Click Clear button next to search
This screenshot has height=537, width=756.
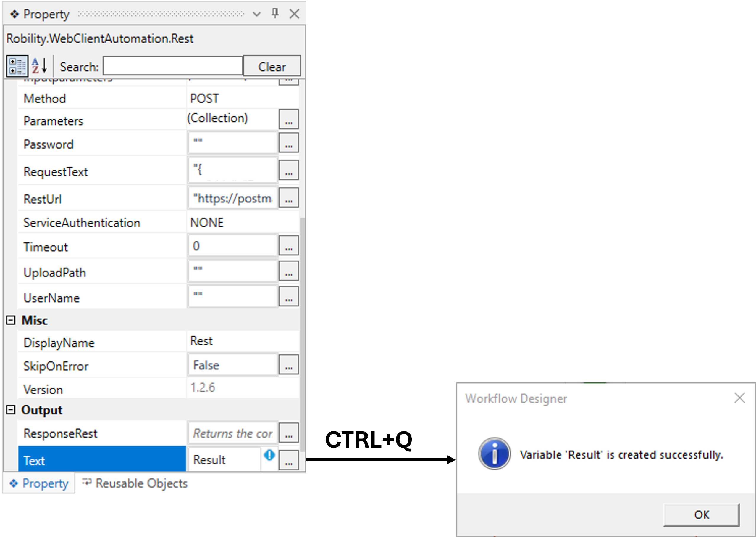[272, 67]
